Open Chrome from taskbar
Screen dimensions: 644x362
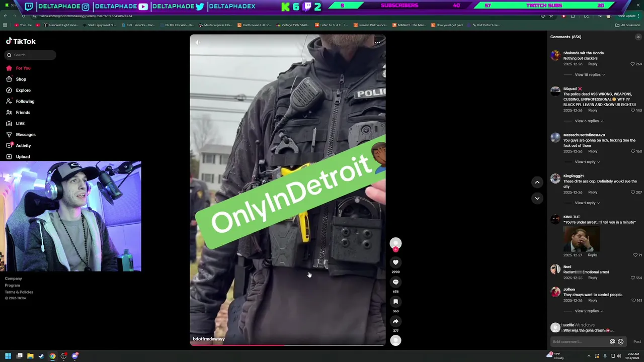52,356
